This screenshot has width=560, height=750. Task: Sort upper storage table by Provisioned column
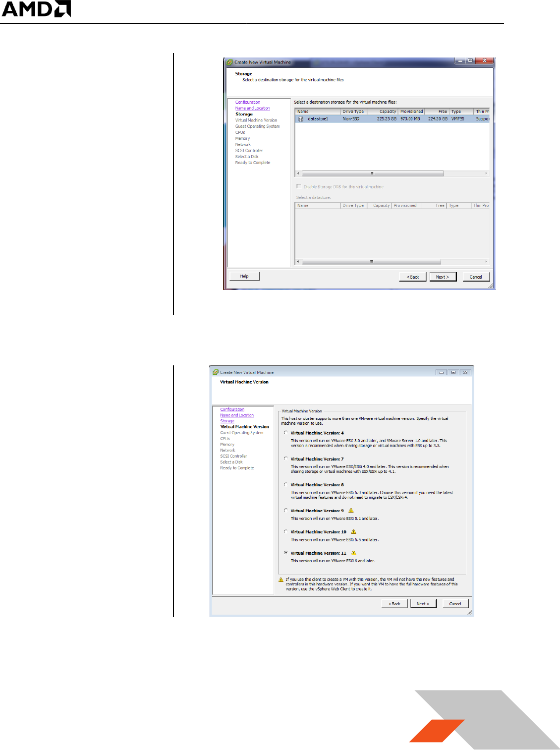[411, 112]
